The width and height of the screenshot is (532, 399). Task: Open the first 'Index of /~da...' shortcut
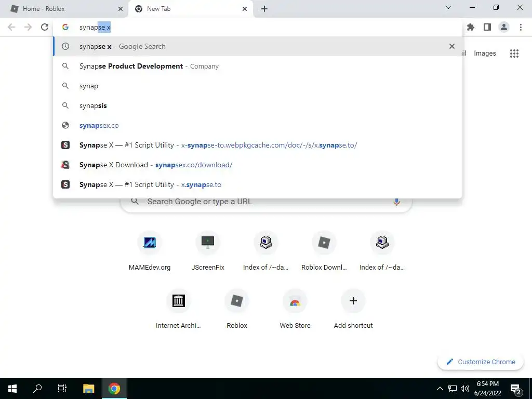pyautogui.click(x=265, y=251)
